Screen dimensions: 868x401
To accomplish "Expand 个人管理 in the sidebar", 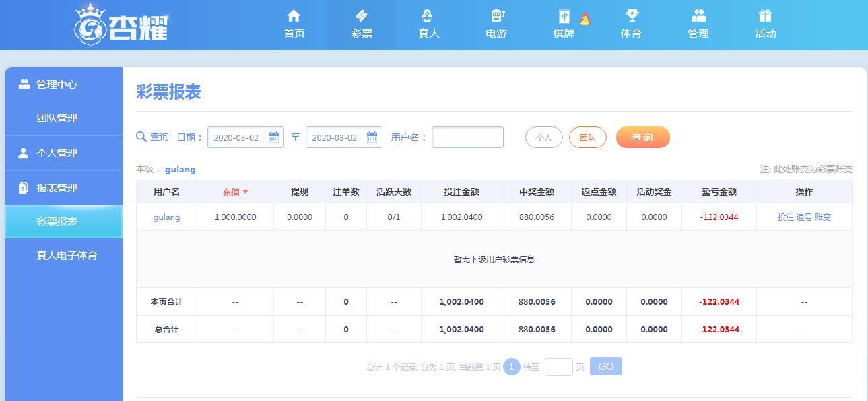I will [x=63, y=153].
